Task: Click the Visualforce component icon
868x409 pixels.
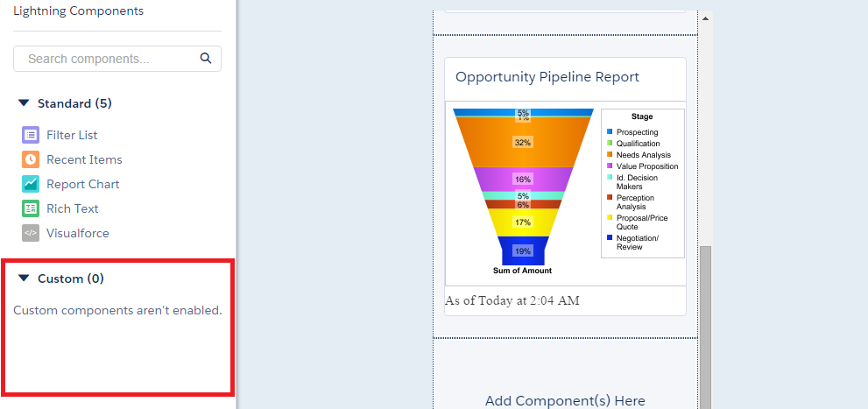Action: [x=31, y=233]
